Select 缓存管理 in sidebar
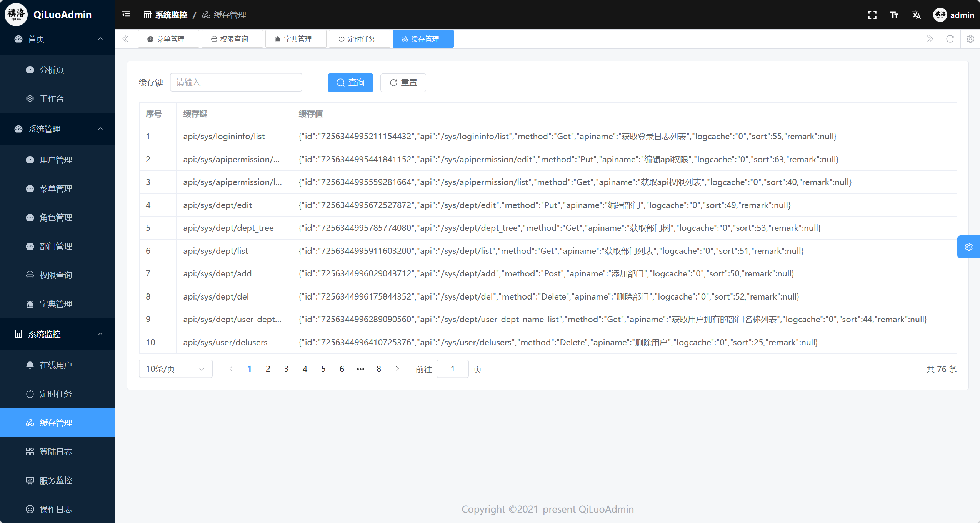The height and width of the screenshot is (523, 980). point(58,423)
